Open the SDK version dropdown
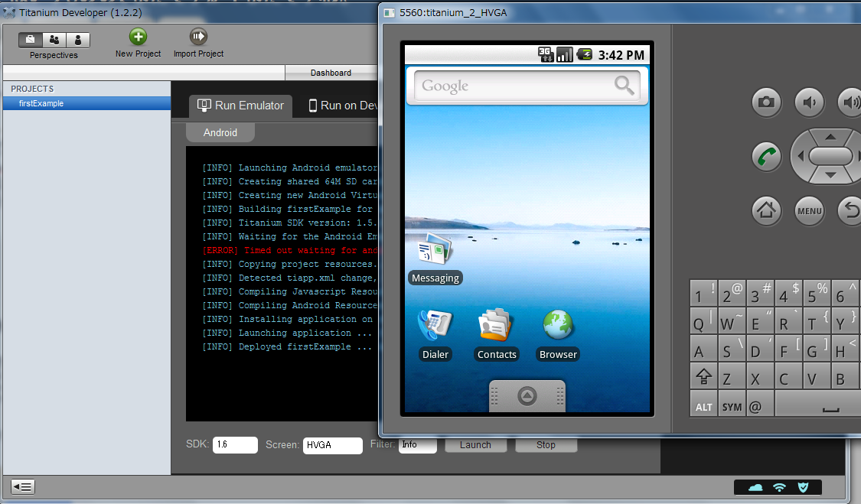Screen dimensions: 861x504 235,444
